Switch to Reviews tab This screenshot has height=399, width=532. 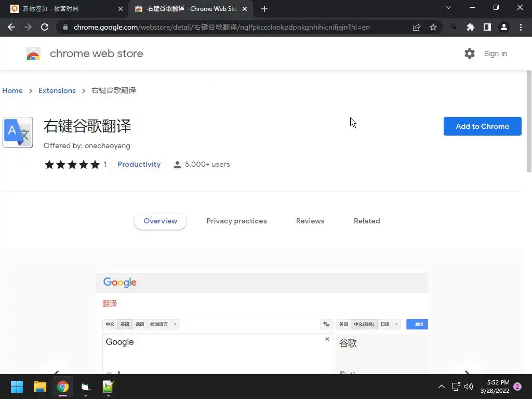[310, 221]
